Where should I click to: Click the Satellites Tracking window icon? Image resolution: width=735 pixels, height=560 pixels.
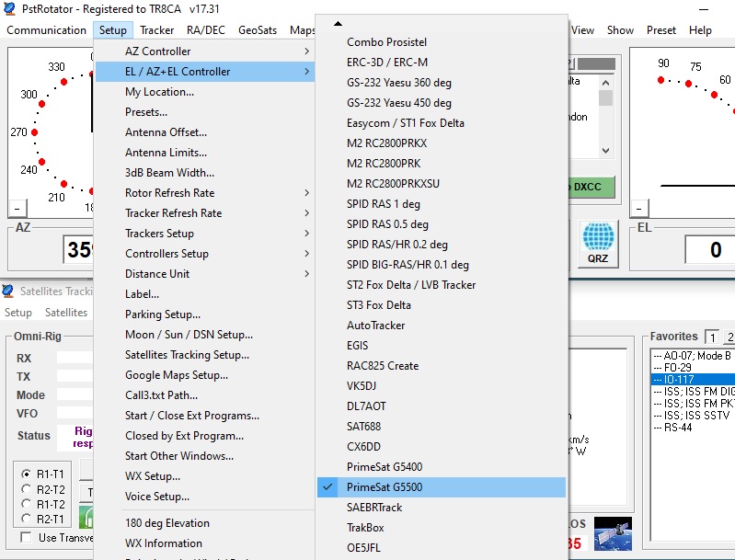coord(8,291)
